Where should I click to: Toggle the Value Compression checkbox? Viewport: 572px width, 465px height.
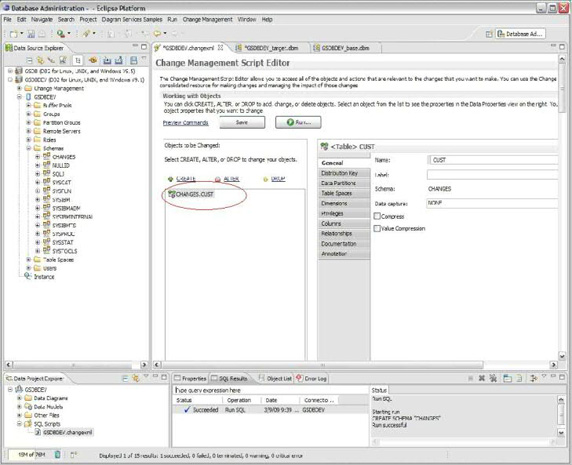pos(377,229)
